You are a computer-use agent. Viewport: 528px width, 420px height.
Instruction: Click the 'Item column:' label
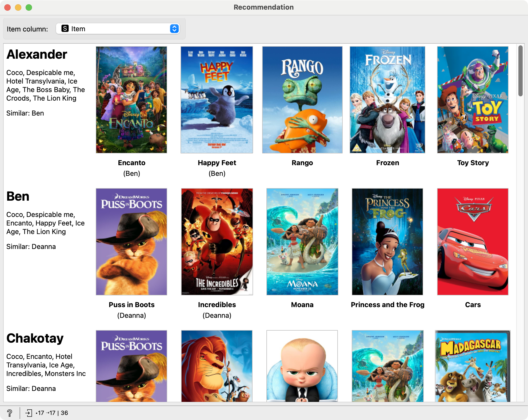click(27, 29)
